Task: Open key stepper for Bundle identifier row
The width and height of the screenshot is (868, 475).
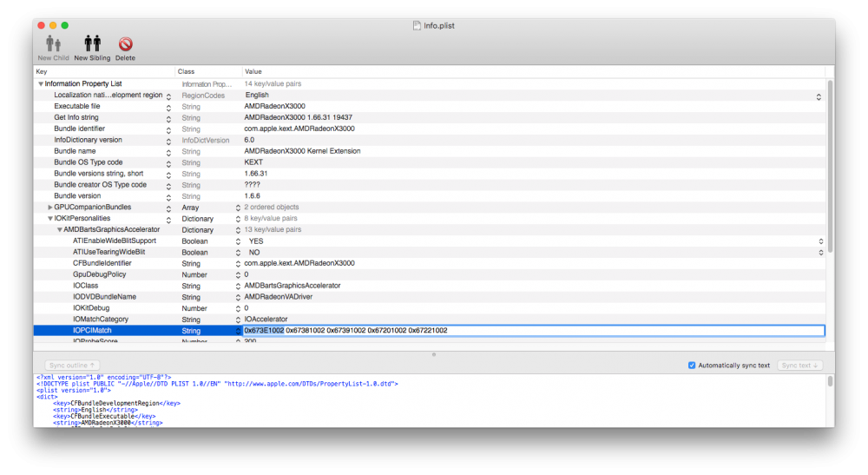Action: tap(168, 129)
